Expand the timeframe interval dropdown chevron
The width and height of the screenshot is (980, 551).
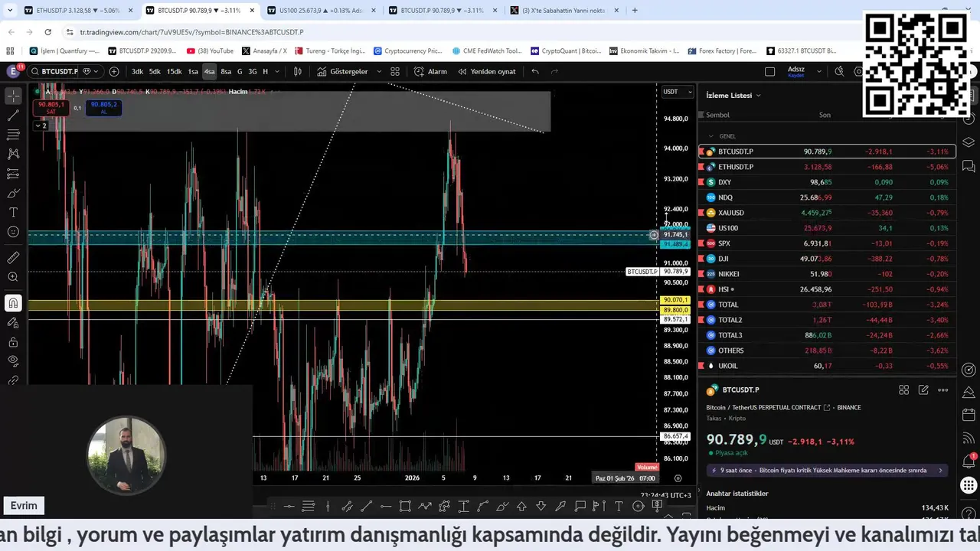tap(276, 71)
